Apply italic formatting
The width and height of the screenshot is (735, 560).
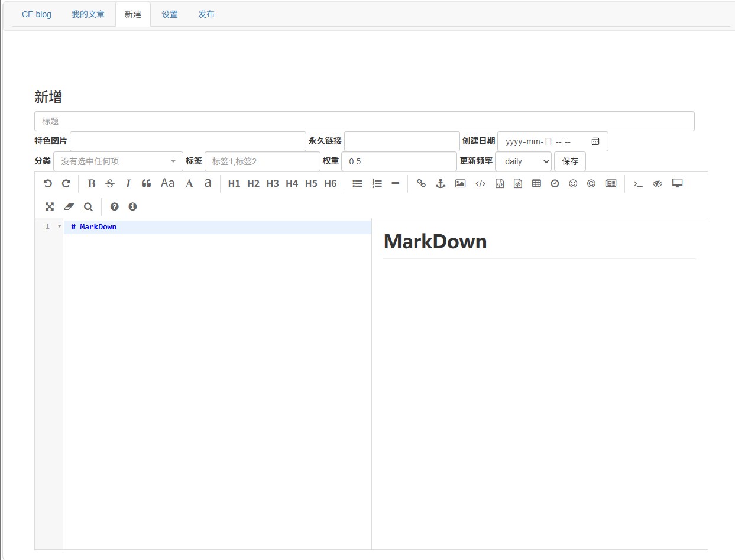[128, 183]
